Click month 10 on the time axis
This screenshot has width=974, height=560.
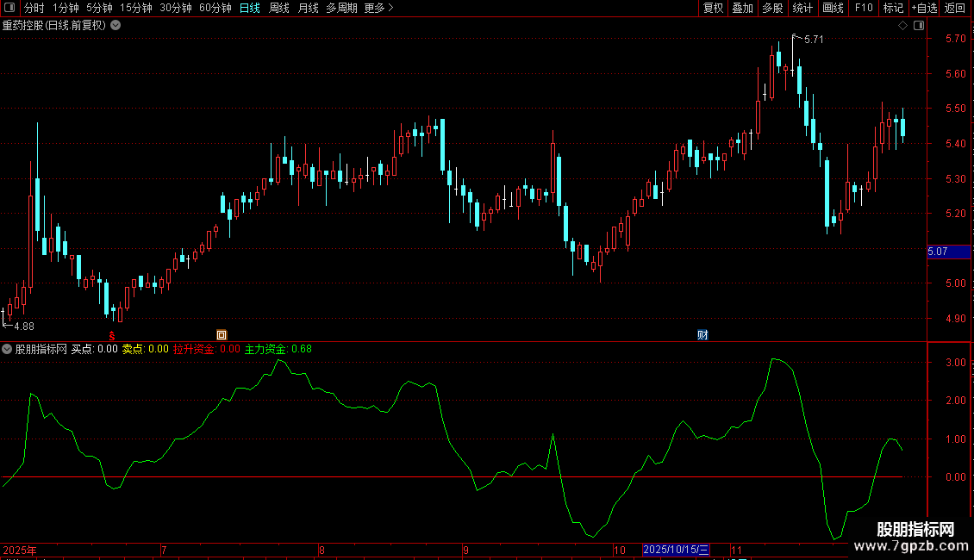tap(620, 550)
